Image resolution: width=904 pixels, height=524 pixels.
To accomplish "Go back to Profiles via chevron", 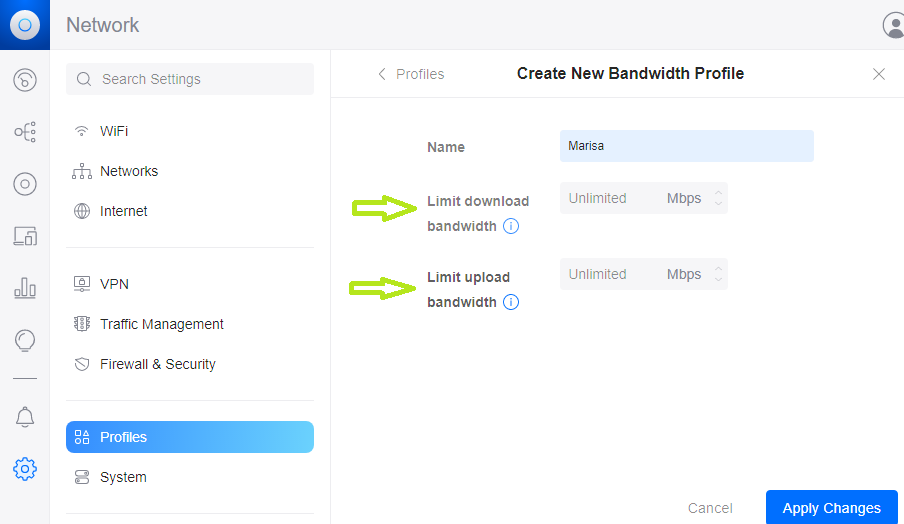I will click(382, 74).
